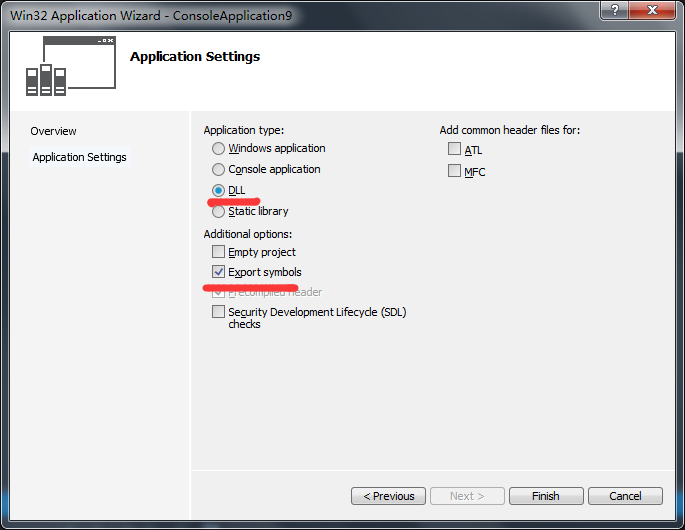The width and height of the screenshot is (685, 530).
Task: Toggle Security Development Lifecycle (SDL) checks
Action: tap(218, 312)
